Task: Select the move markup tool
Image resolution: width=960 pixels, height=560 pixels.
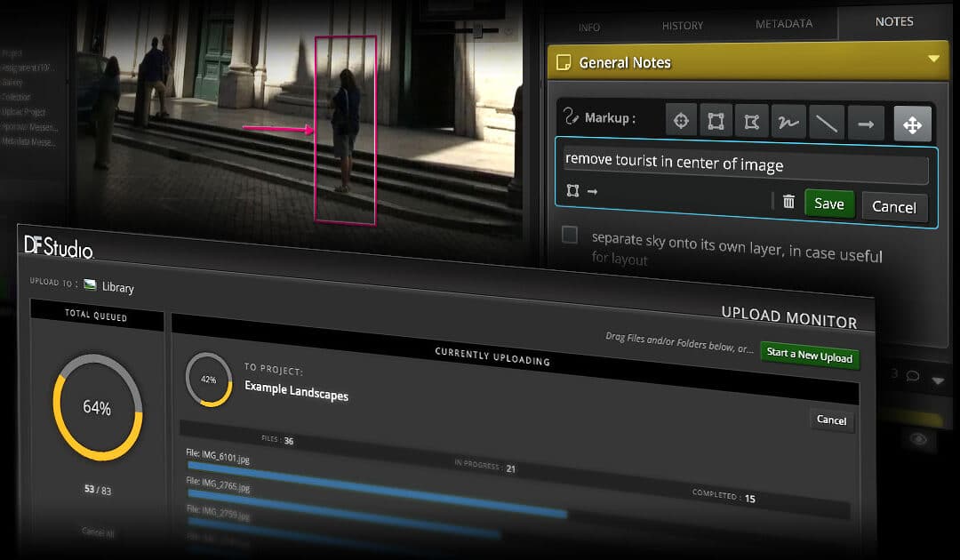Action: point(912,124)
